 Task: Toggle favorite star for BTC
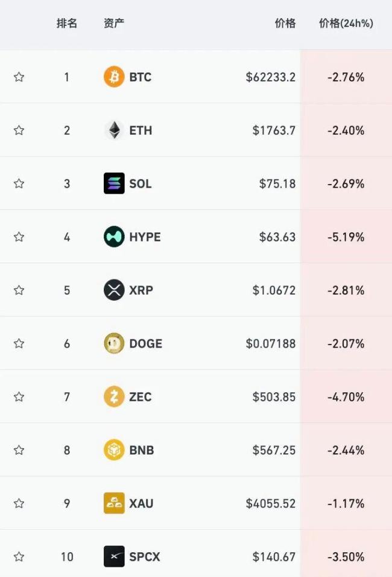click(19, 77)
